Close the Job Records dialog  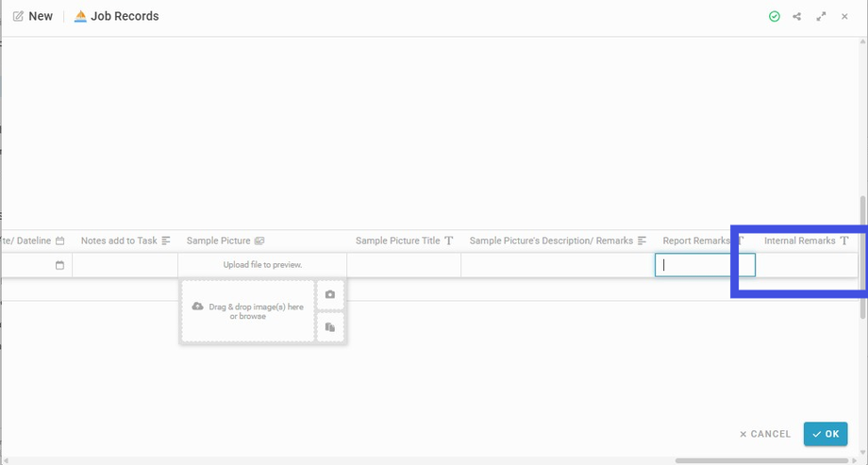[844, 17]
